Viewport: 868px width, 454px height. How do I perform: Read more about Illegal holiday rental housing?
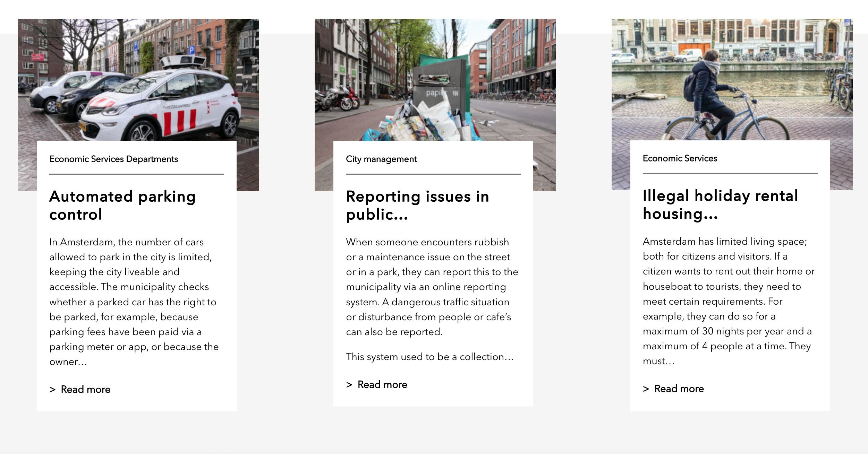(x=679, y=388)
